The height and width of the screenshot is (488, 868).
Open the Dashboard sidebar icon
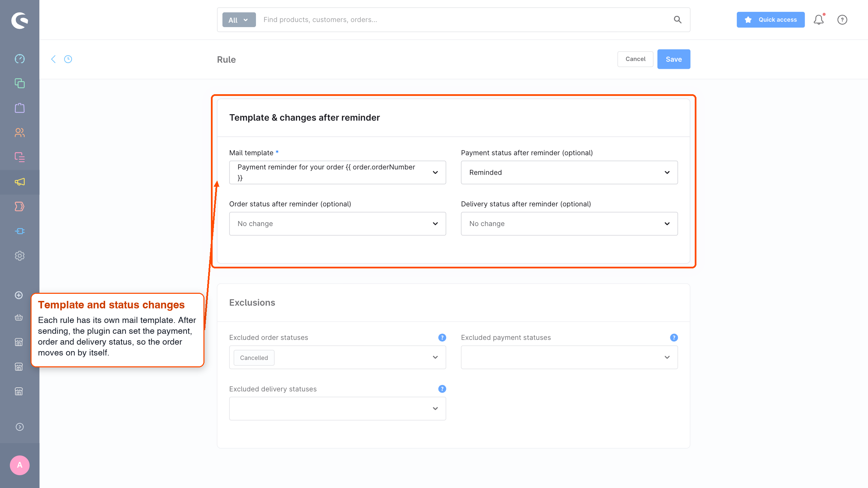(20, 59)
